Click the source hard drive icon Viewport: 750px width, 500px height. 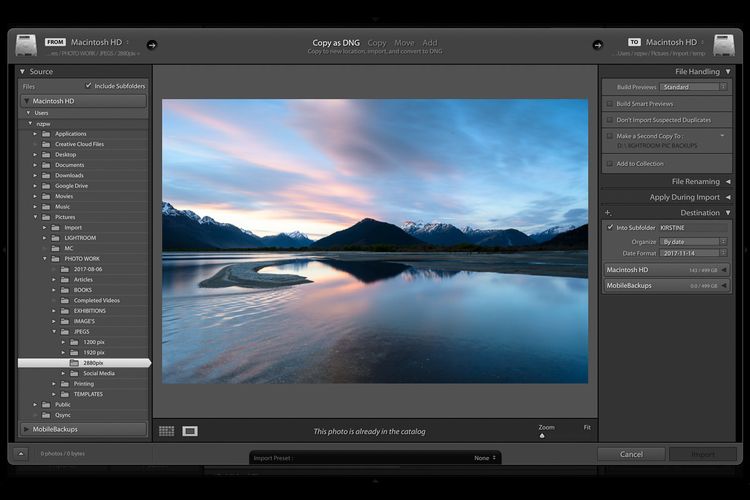pyautogui.click(x=26, y=46)
